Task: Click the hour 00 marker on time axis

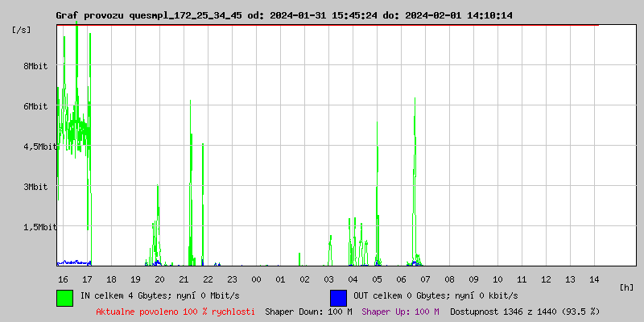Action: [x=256, y=279]
